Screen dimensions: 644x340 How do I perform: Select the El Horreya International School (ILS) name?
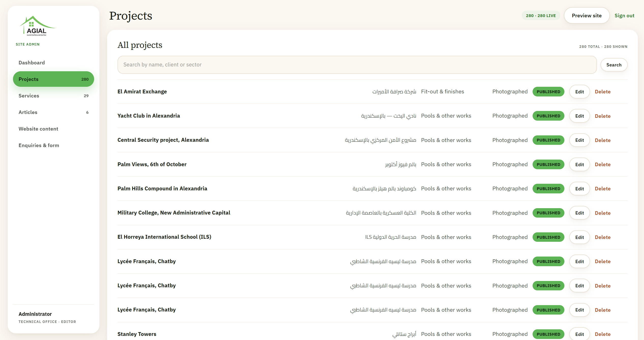click(x=164, y=237)
